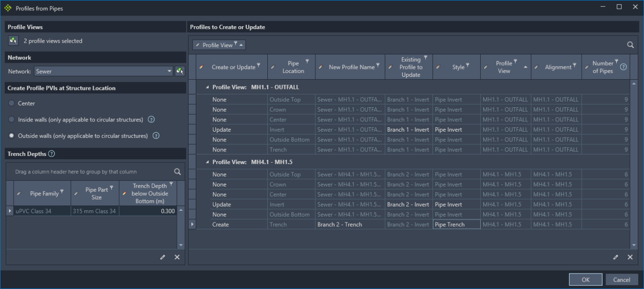Open help for Inside walls option
The image size is (644, 289).
tap(151, 119)
